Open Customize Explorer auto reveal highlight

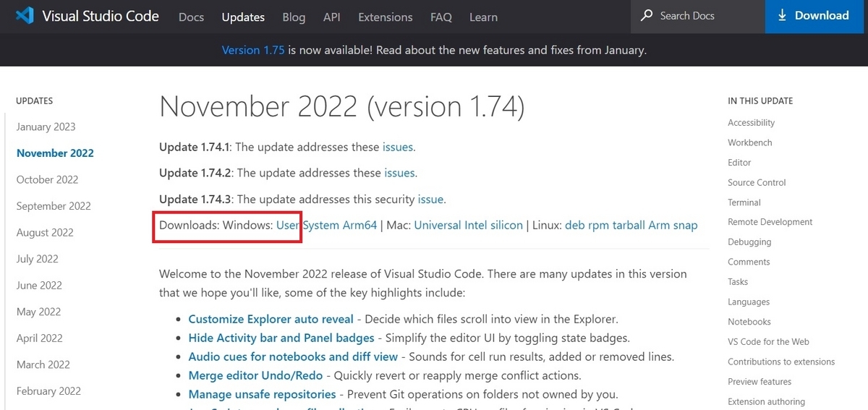[x=271, y=319]
